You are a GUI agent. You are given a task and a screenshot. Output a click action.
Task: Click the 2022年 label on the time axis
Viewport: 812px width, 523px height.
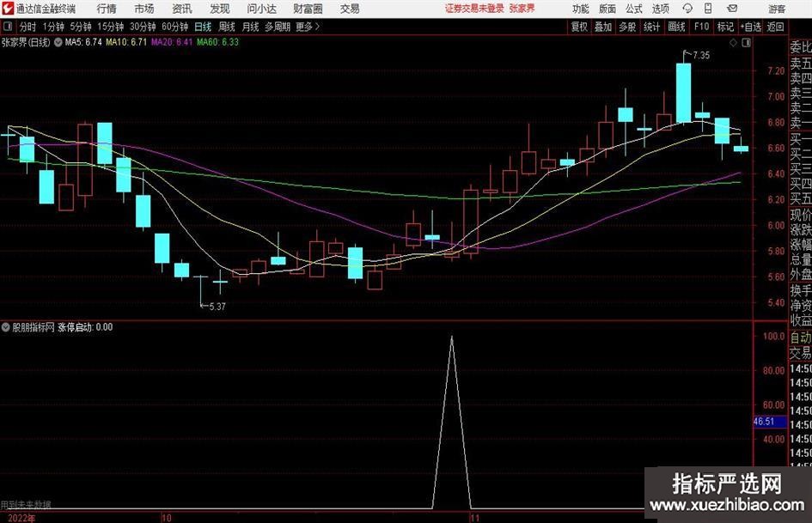(21, 518)
